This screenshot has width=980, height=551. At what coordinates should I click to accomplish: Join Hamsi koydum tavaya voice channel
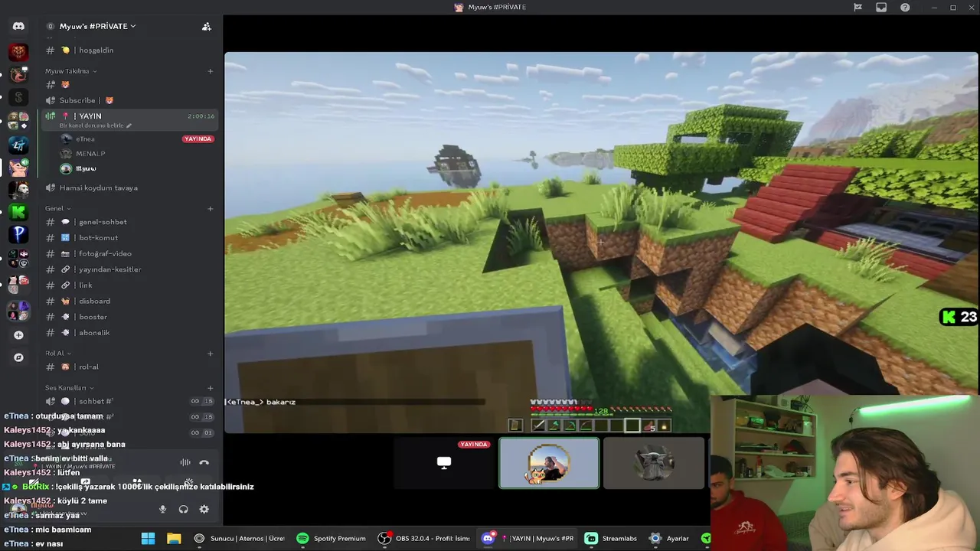tap(129, 187)
